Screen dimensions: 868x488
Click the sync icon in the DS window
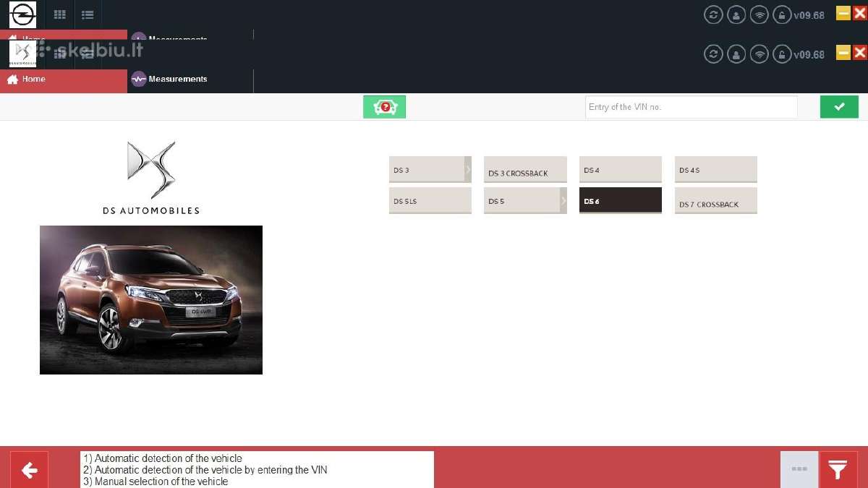(x=713, y=54)
